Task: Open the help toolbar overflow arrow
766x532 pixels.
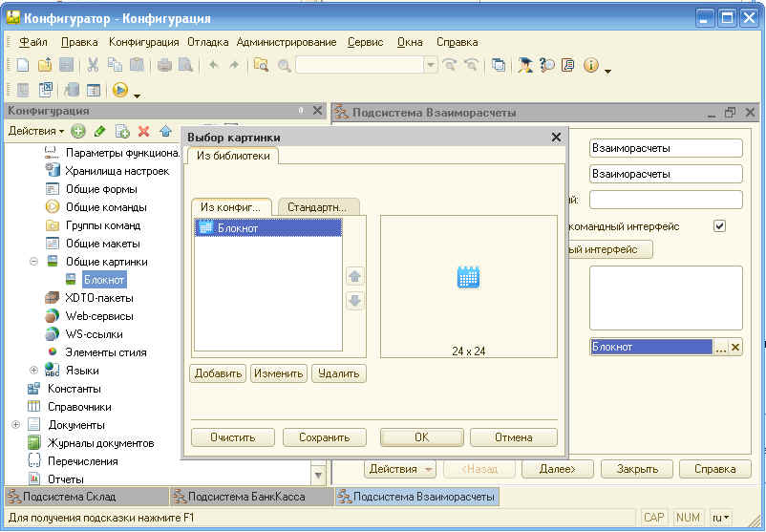Action: pos(607,71)
